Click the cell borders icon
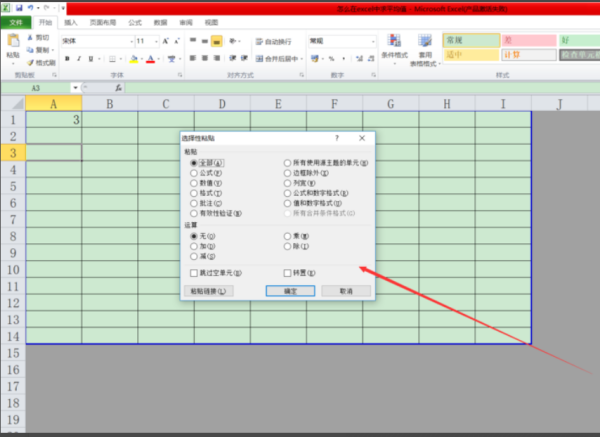 click(112, 59)
